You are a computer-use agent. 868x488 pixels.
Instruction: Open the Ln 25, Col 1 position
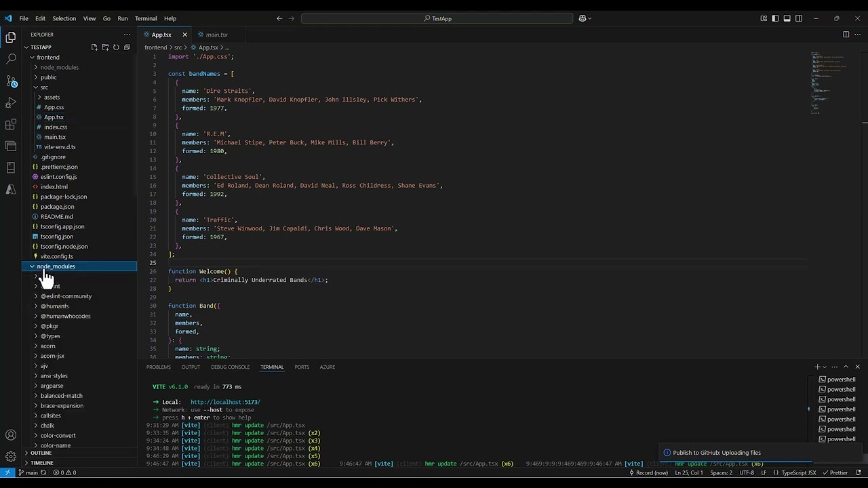[689, 472]
